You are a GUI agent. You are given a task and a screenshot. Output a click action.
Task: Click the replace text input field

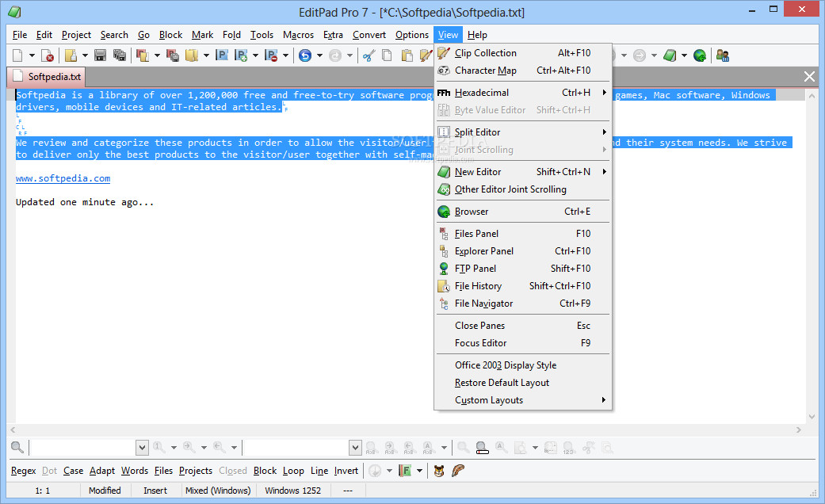[x=296, y=448]
